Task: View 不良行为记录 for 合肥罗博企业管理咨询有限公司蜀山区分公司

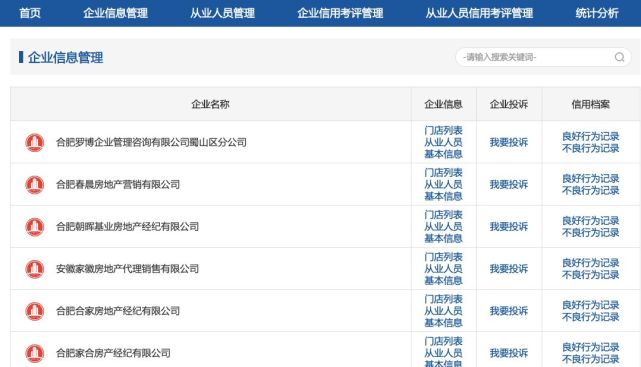Action: point(591,148)
